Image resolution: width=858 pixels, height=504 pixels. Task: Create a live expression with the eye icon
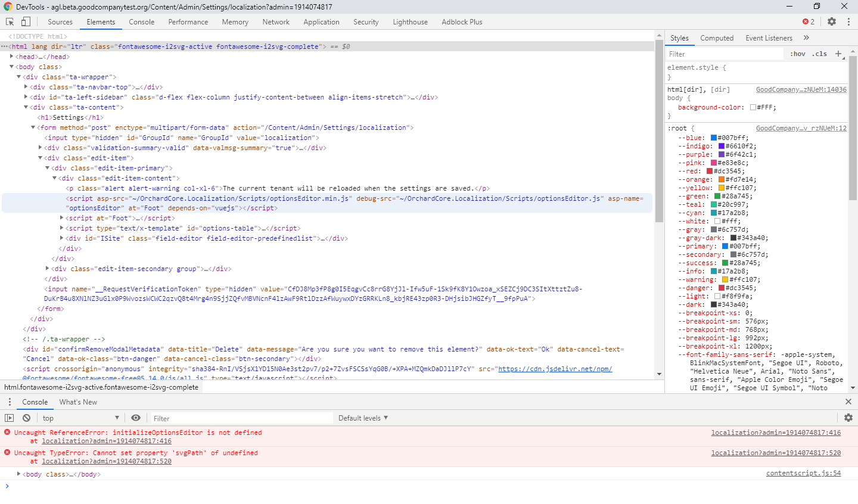(x=136, y=418)
